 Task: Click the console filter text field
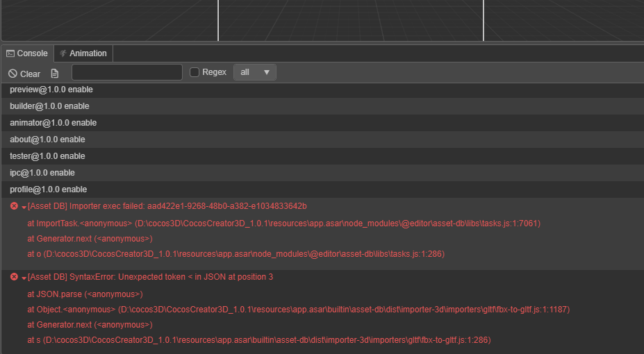tap(126, 72)
